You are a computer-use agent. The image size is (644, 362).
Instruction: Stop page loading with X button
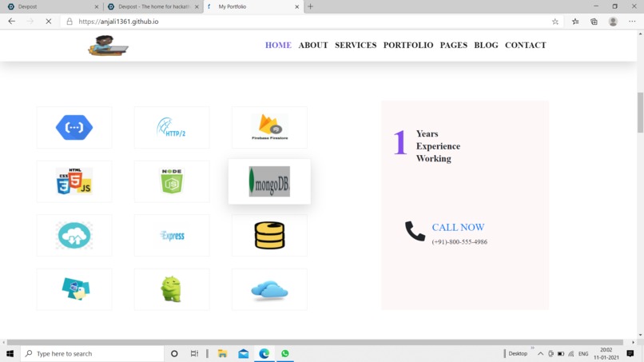click(49, 22)
